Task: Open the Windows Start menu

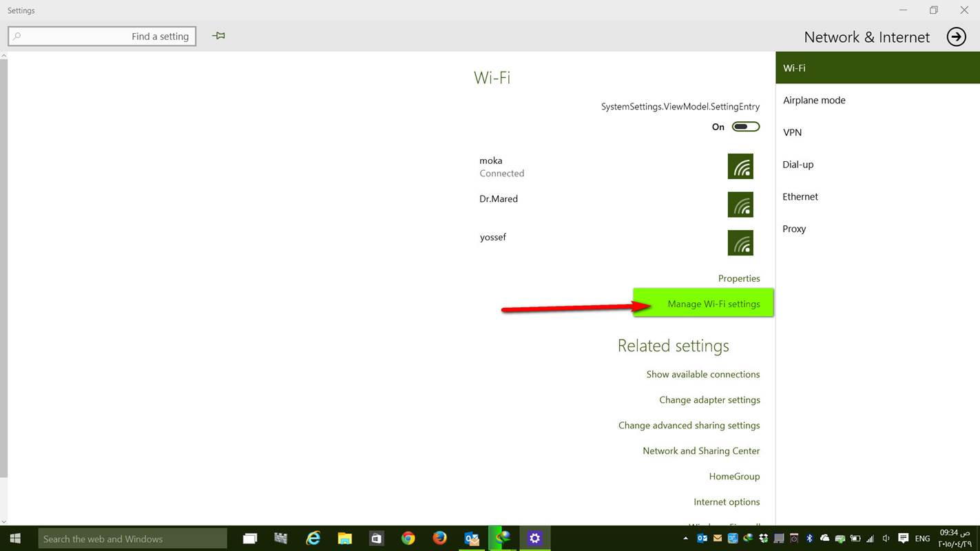Action: click(15, 539)
